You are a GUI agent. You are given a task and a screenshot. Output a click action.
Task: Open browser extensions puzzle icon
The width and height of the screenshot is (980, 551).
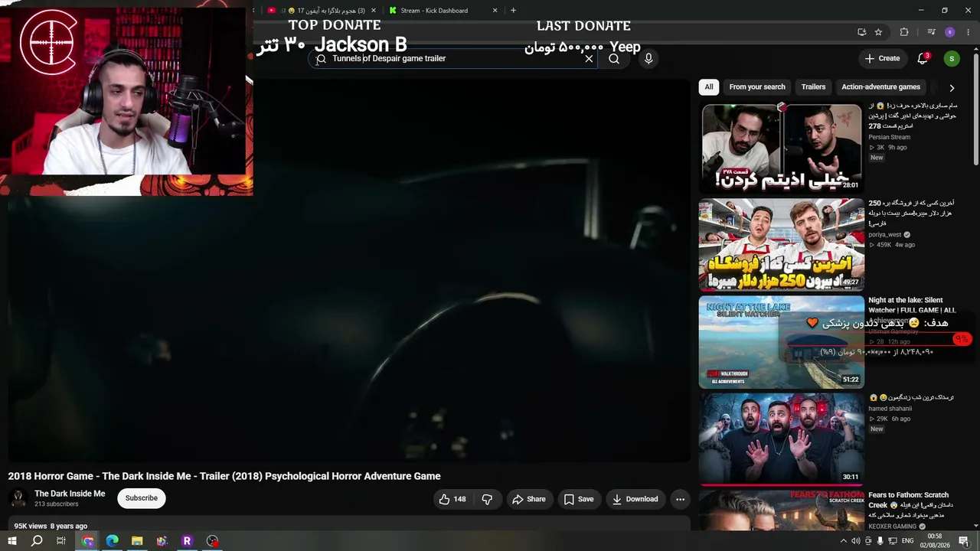click(904, 32)
